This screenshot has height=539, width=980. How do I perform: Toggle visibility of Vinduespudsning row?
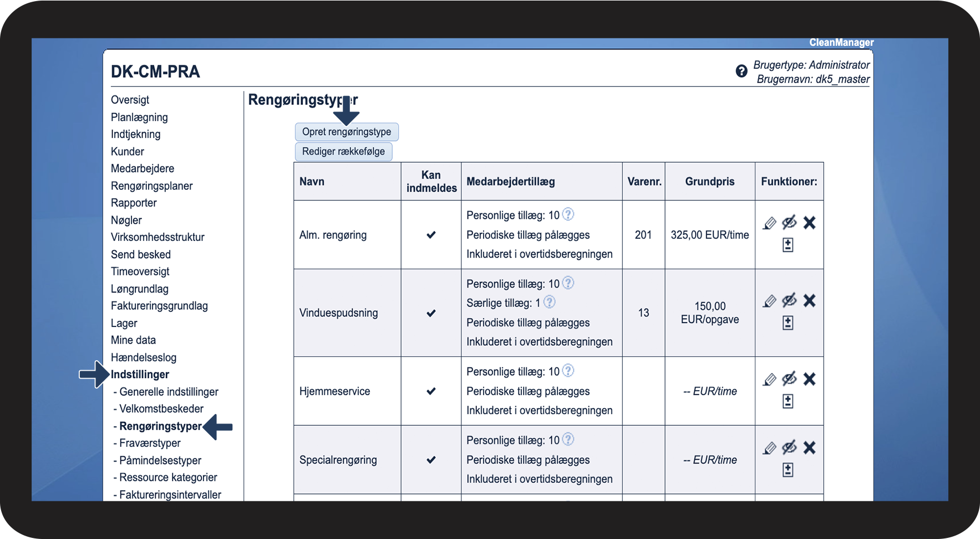(x=789, y=300)
